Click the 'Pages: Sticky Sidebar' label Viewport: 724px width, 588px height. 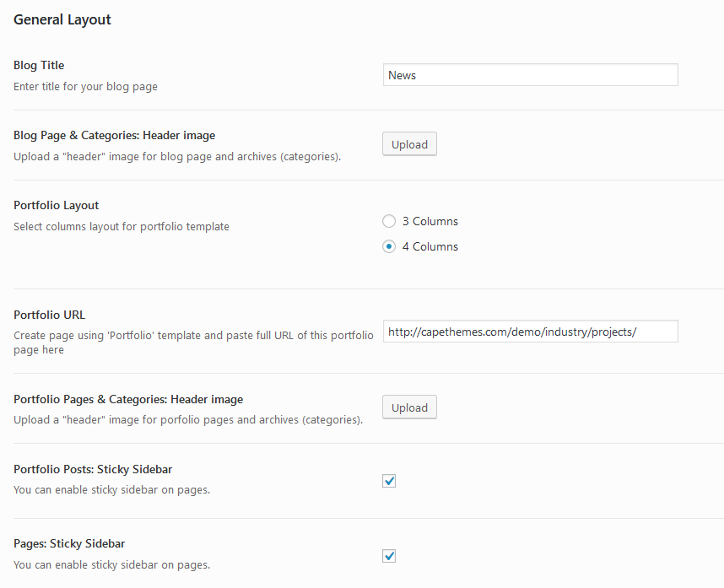point(69,544)
